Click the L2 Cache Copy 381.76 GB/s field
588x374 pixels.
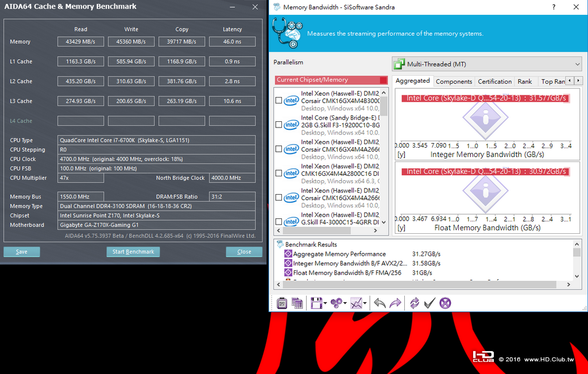coord(181,81)
